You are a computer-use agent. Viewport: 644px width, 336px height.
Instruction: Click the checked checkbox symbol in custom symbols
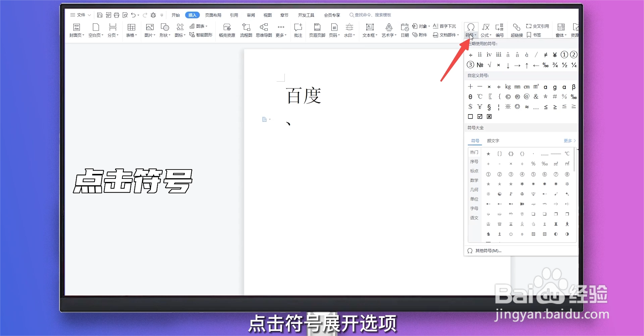point(480,117)
